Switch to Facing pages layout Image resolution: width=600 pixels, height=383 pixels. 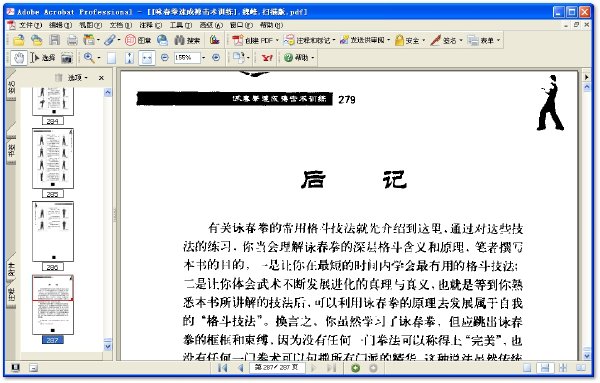[x=581, y=368]
